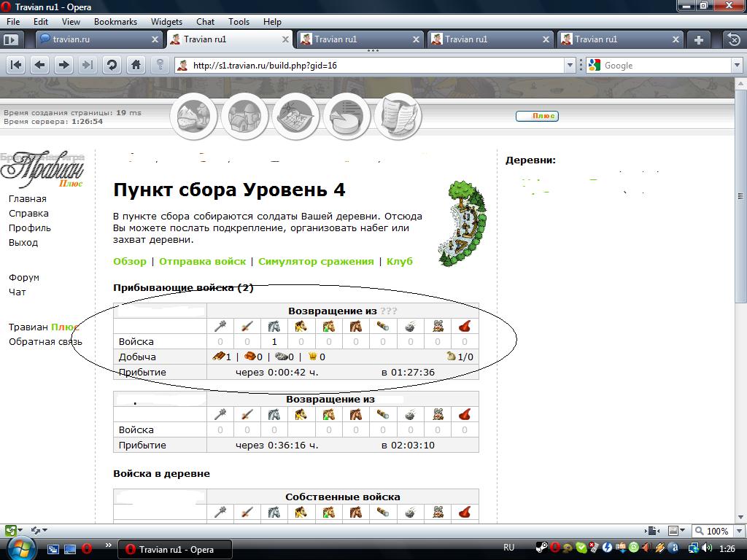The width and height of the screenshot is (747, 560).
Task: Click Travian ru1 - Opera taskbar button
Action: point(174,549)
